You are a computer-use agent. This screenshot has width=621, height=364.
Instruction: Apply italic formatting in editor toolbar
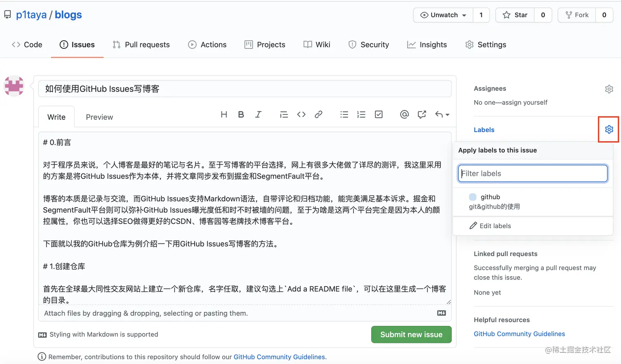click(258, 114)
